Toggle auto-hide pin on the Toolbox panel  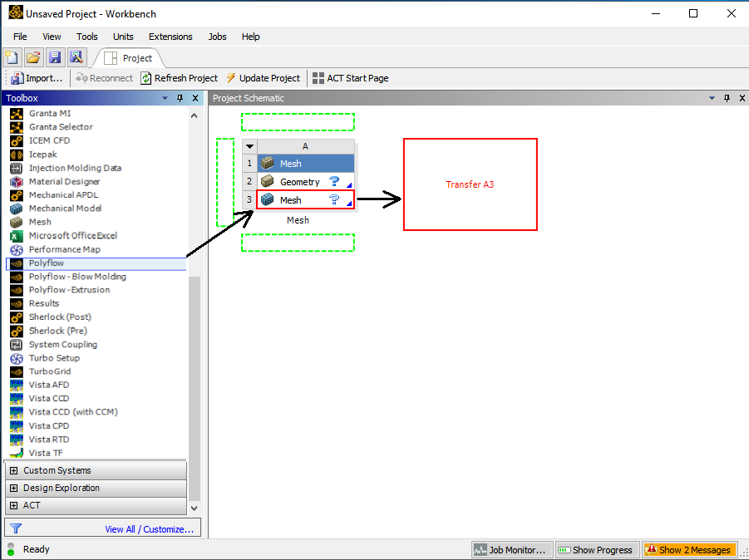pos(180,98)
